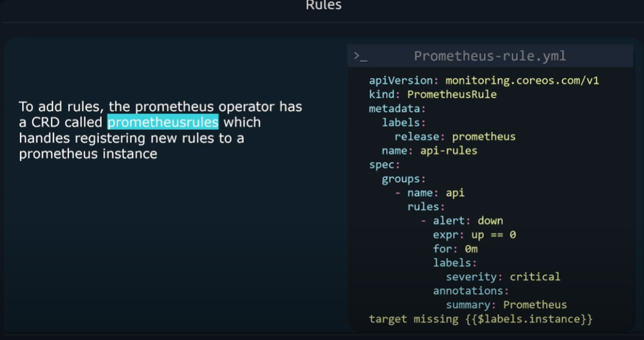Click the Prometheus-rule.yml file title
Screen dimensions: 644x340
[x=489, y=56]
